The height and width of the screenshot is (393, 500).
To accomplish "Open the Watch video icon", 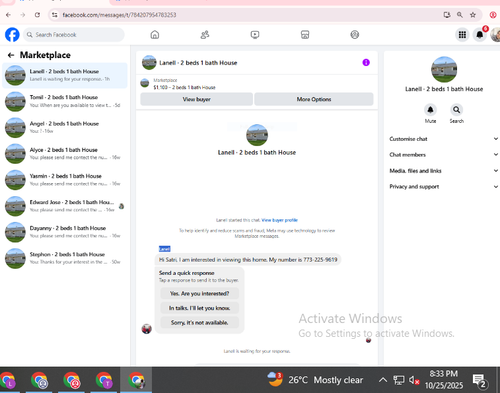I will point(255,35).
